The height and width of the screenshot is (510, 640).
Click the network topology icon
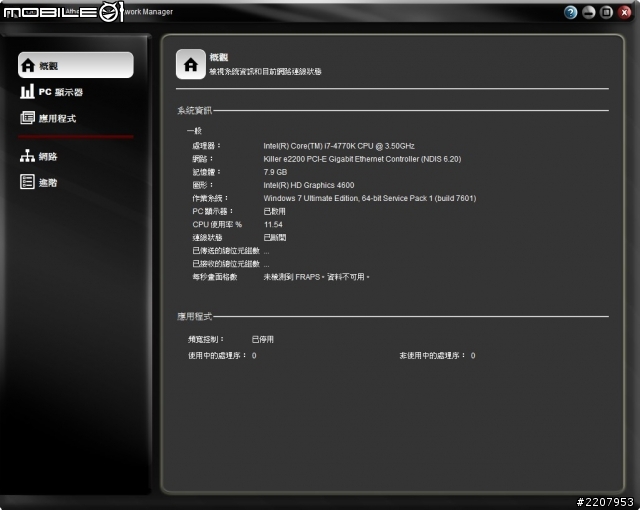pos(27,156)
